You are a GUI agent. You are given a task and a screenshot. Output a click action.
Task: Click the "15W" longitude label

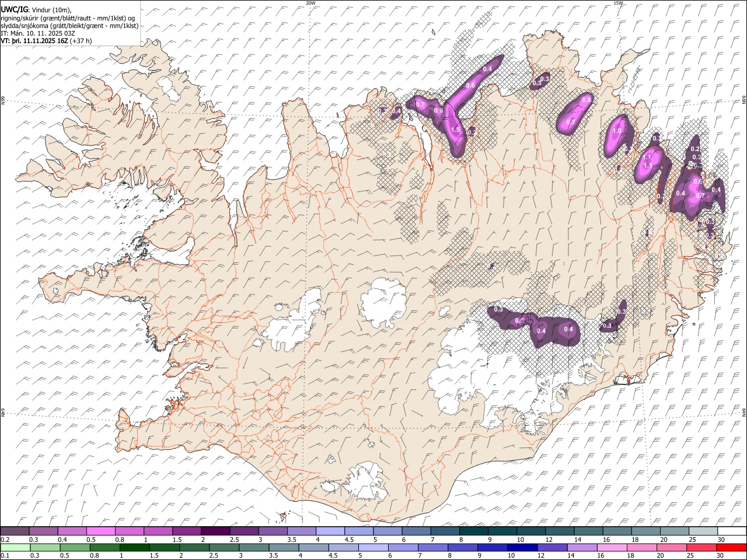coord(618,3)
